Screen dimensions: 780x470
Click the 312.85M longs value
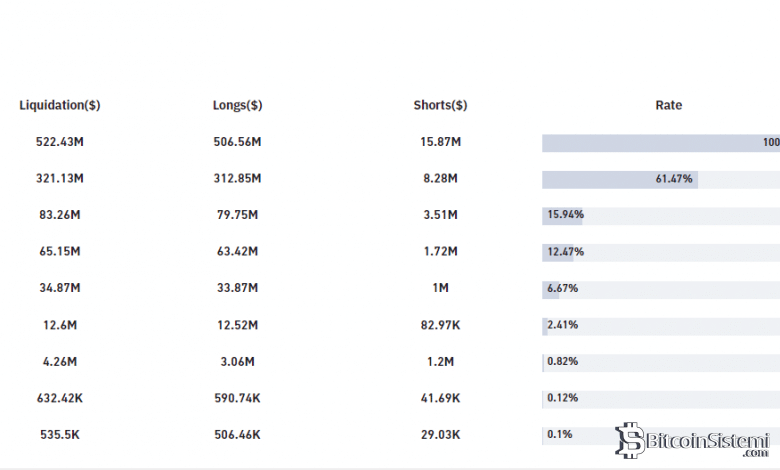tap(237, 179)
